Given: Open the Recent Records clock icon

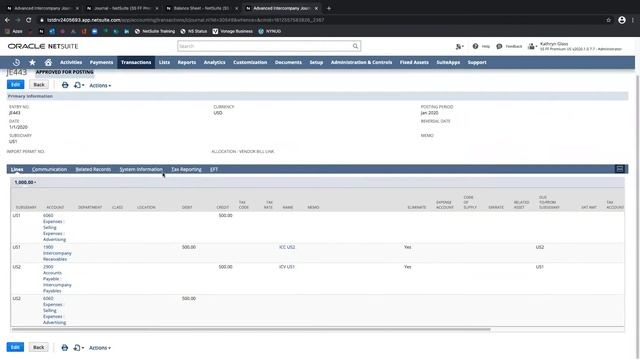Looking at the screenshot, I should tap(16, 62).
